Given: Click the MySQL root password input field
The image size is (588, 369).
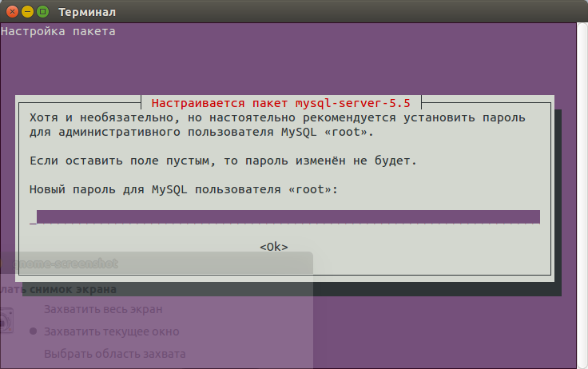Looking at the screenshot, I should tap(285, 216).
